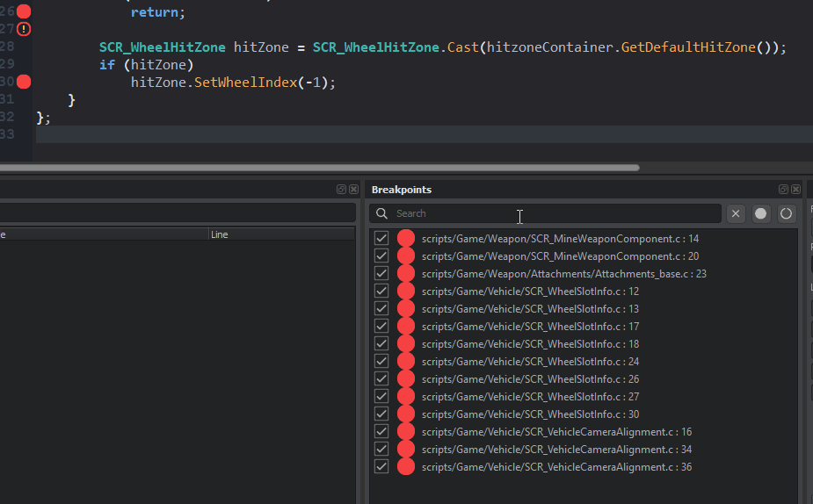Disable the Attachments_base.c : 23 breakpoint checkbox

pyautogui.click(x=381, y=273)
